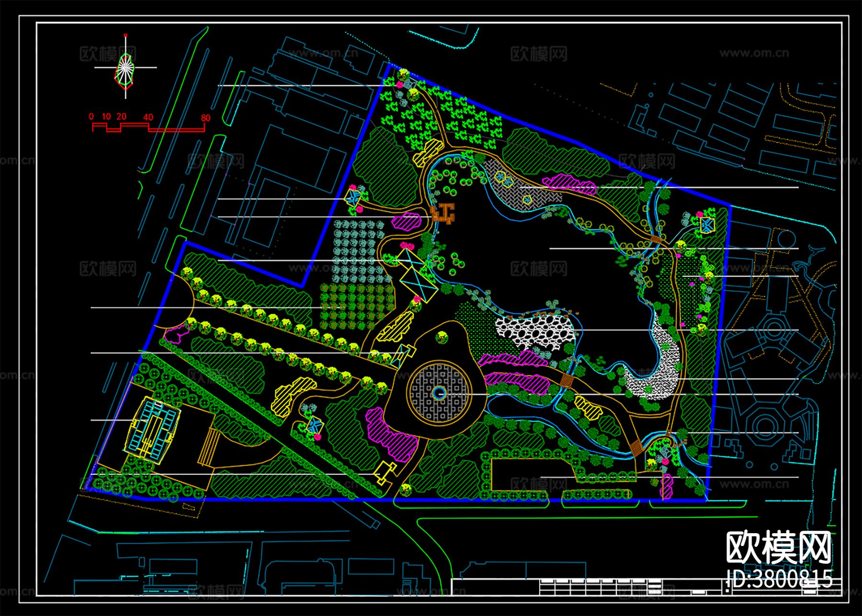Click the wooden bridge east of plaza
Viewport: 862px width, 616px height.
coord(567,381)
